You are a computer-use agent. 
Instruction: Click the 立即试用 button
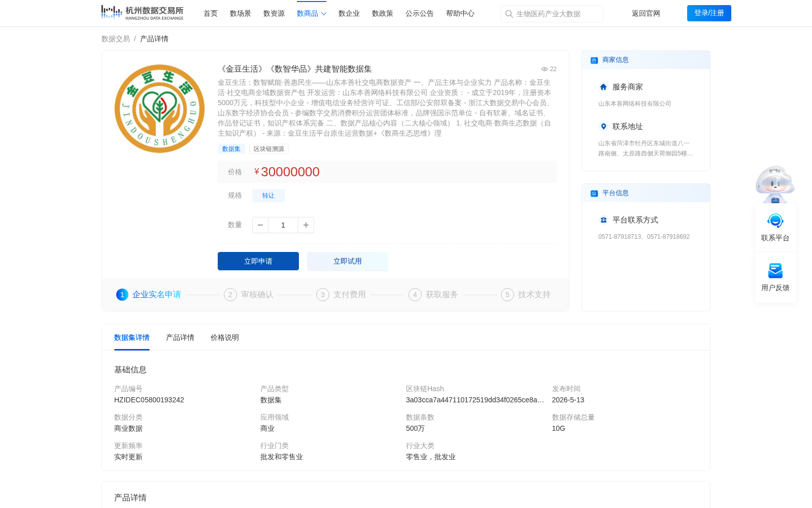point(348,261)
